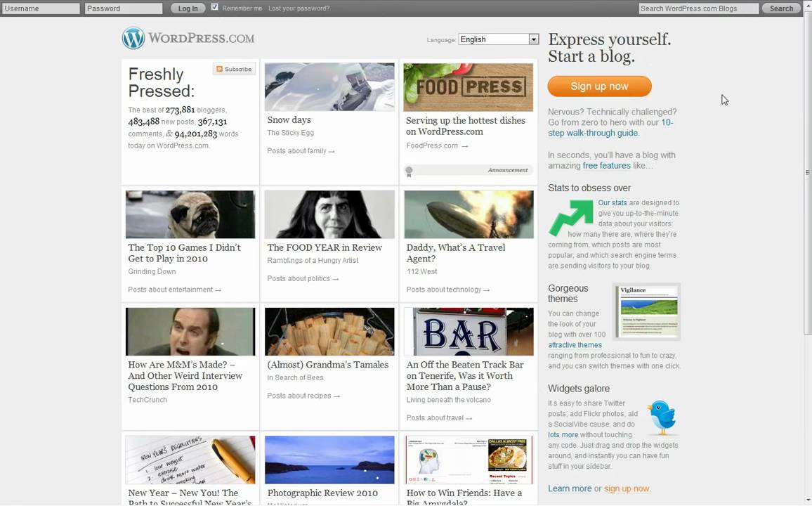Open Daddy, What's A Travel Agent title
The image size is (812, 506).
456,253
